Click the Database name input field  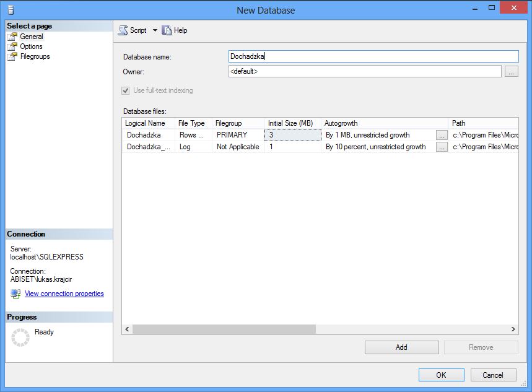click(373, 56)
